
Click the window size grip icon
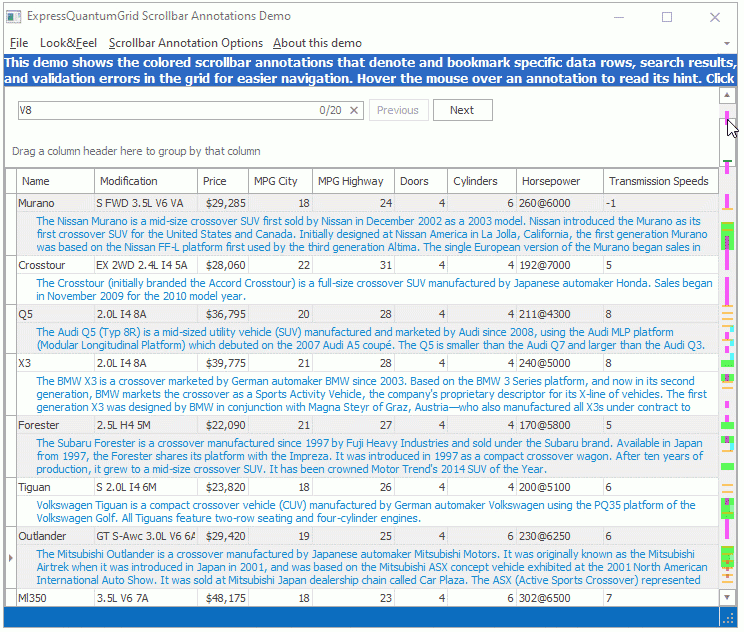tap(728, 618)
